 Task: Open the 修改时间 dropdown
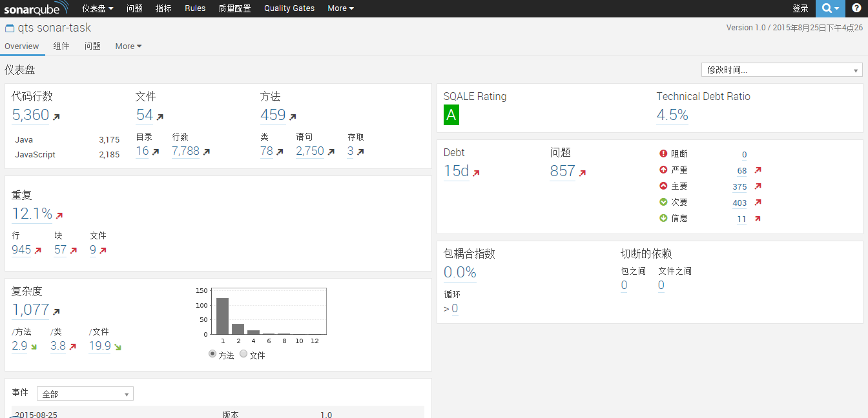[782, 70]
